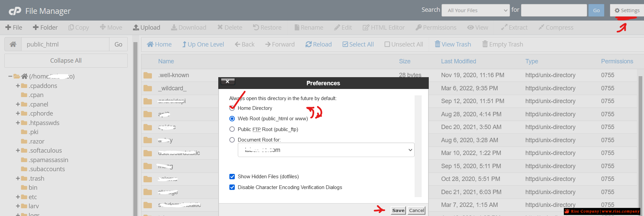
Task: Click the Up One Level arrow
Action: click(x=184, y=44)
